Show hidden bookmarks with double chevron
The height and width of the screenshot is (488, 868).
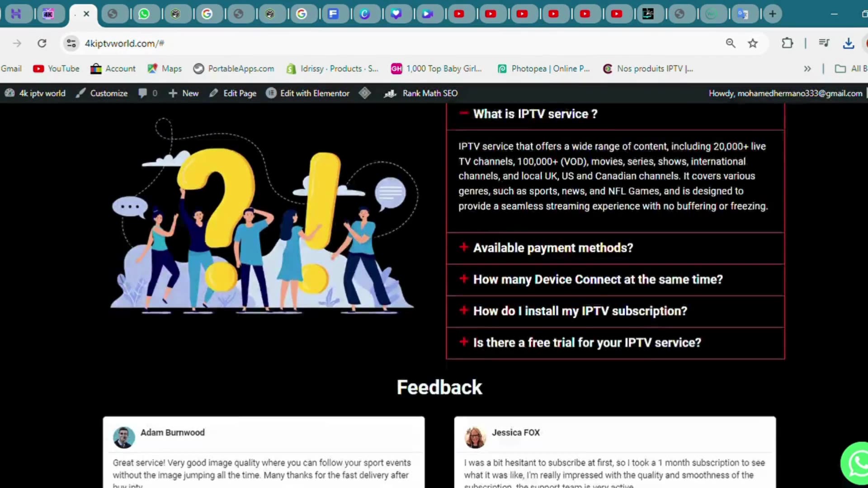807,69
